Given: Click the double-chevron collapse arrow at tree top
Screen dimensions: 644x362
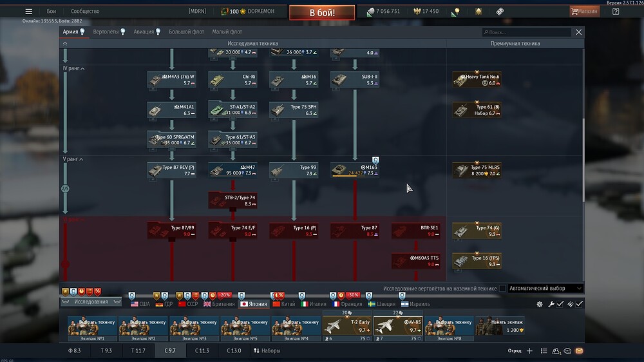Looking at the screenshot, I should tap(65, 44).
